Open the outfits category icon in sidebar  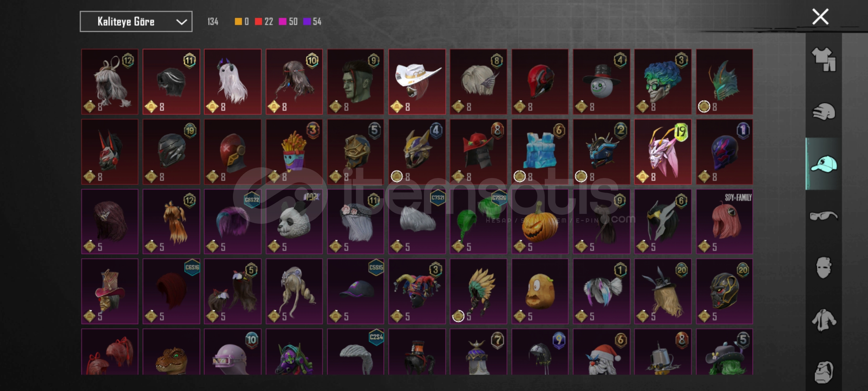point(824,59)
